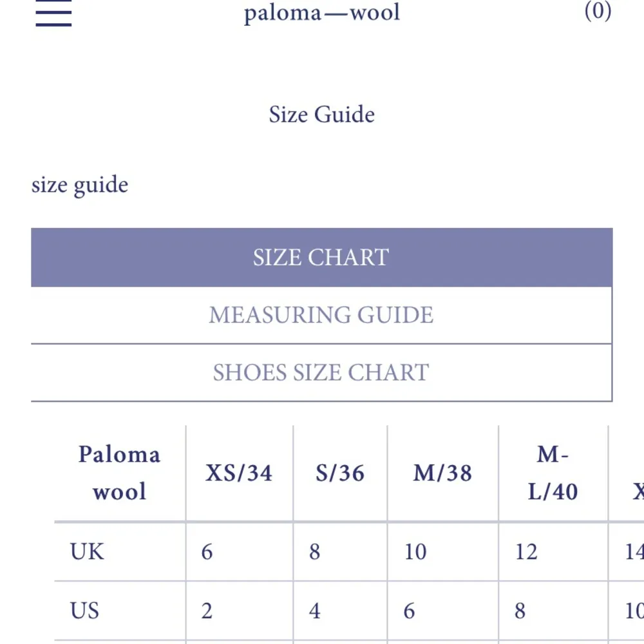The height and width of the screenshot is (644, 644).
Task: Click UK size 12 in the table
Action: point(526,552)
